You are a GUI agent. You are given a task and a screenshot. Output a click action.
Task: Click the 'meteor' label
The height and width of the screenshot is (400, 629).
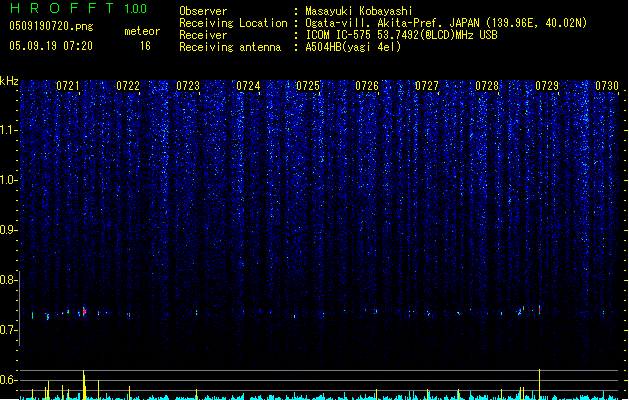click(142, 31)
